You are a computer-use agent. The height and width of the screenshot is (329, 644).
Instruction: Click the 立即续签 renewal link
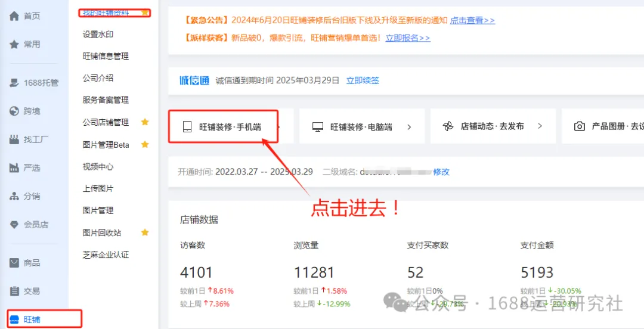click(363, 80)
